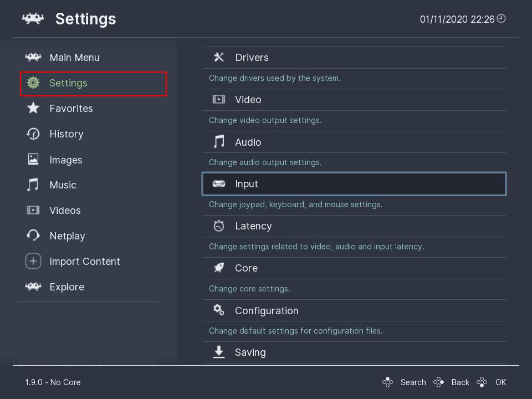This screenshot has width=532, height=399.
Task: Click the Netplay headset icon
Action: click(x=33, y=235)
